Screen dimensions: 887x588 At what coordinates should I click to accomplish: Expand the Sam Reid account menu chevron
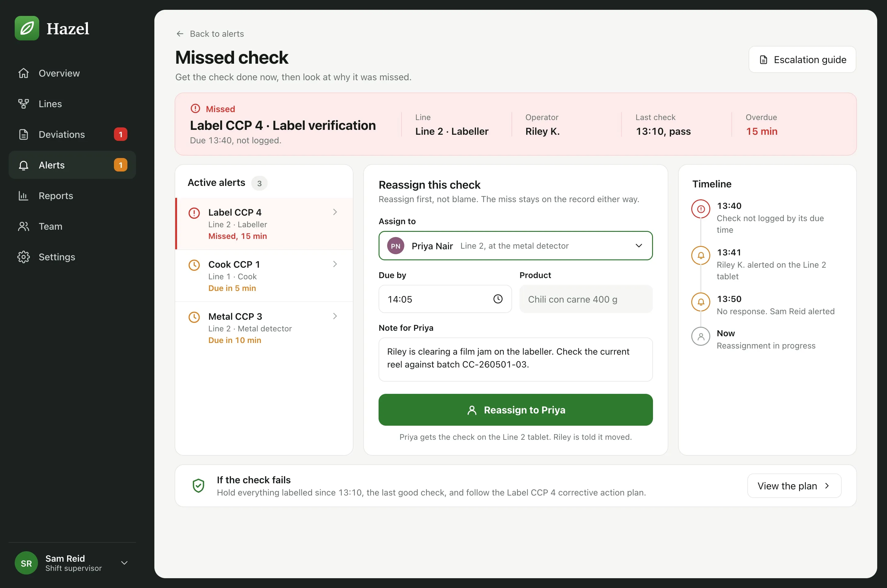[124, 563]
